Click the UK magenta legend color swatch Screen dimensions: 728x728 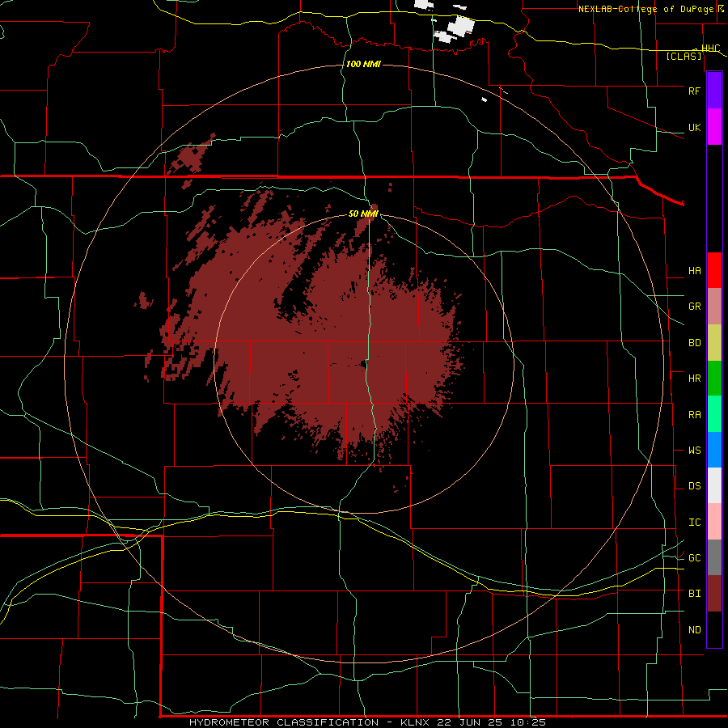714,127
